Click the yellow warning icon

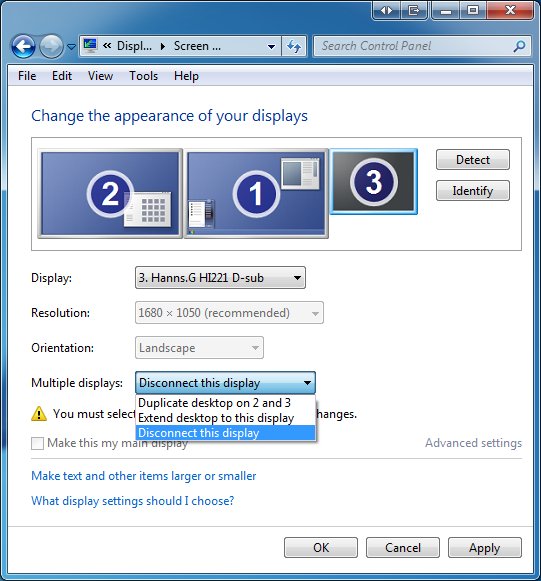39,414
